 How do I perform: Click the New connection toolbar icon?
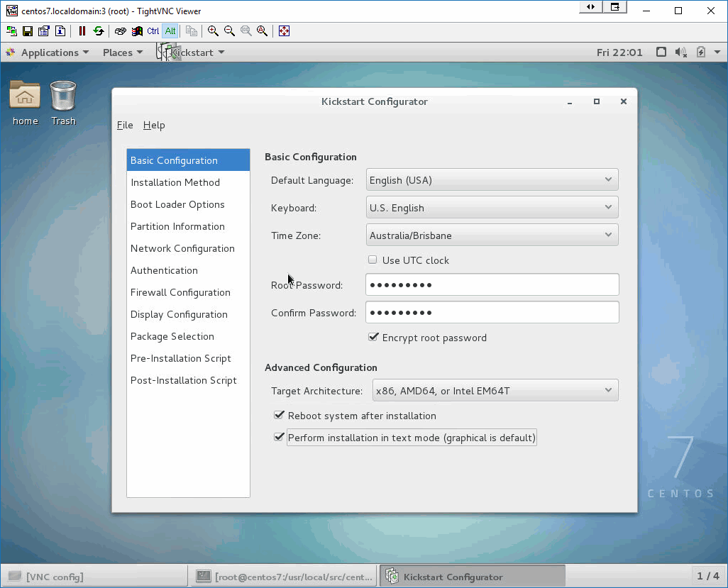(11, 31)
